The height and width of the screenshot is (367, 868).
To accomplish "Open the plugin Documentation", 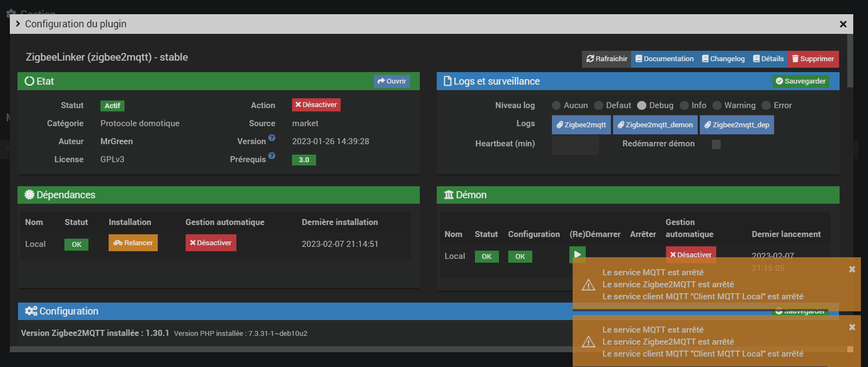I will pyautogui.click(x=664, y=59).
